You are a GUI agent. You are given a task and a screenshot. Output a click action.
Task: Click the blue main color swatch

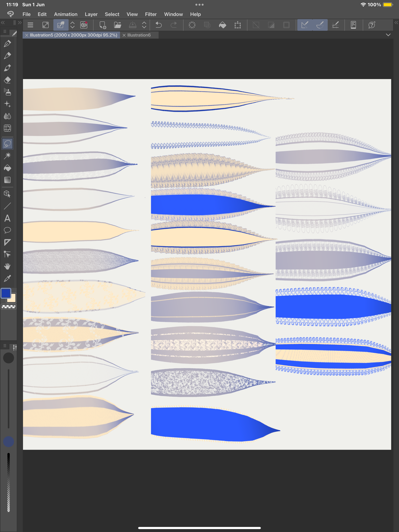coord(6,293)
